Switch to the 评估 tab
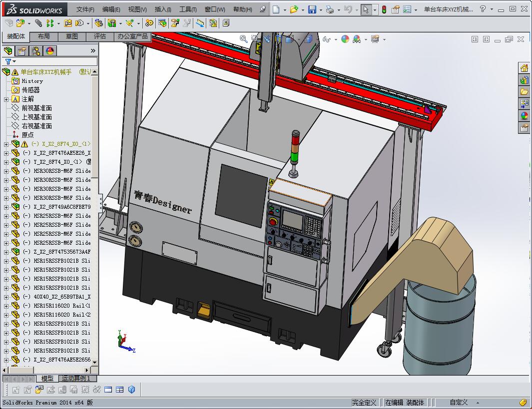The width and height of the screenshot is (532, 409). click(99, 36)
